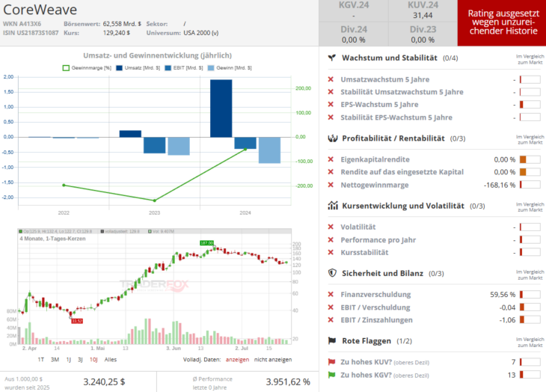Click red X beside Stabilität EPS-Wachstum 5 Jahre
Screen dimensions: 546x392
(331, 117)
